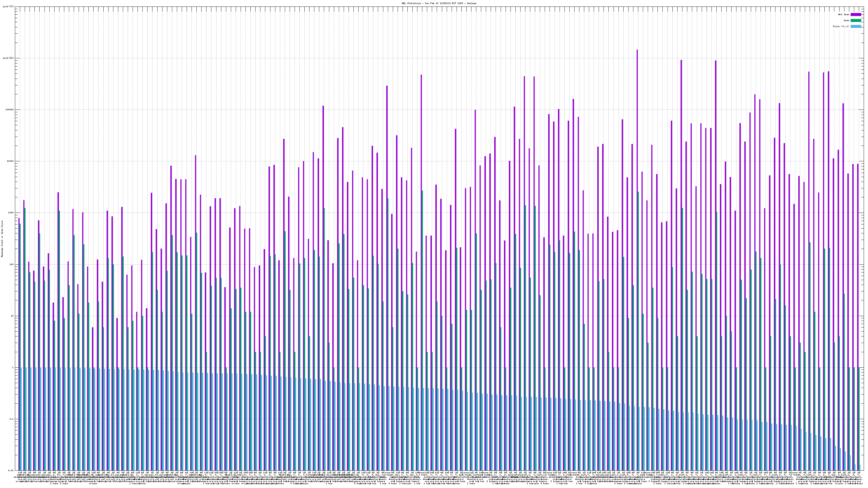Screen dimensions: 868x488
Task: Click the green Spam legend swatch
Action: pos(856,21)
